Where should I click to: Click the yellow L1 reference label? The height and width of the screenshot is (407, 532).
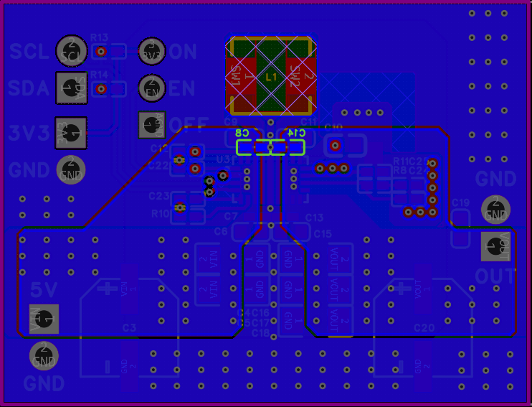point(271,77)
